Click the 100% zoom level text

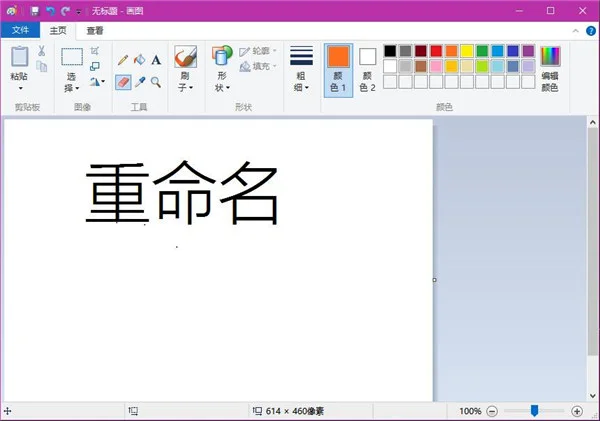point(470,411)
